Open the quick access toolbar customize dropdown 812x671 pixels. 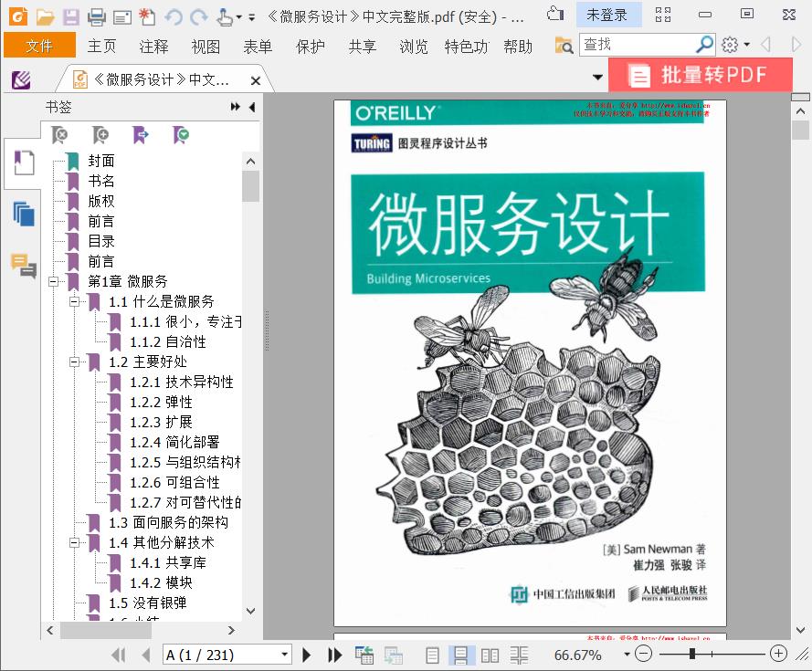coord(252,17)
